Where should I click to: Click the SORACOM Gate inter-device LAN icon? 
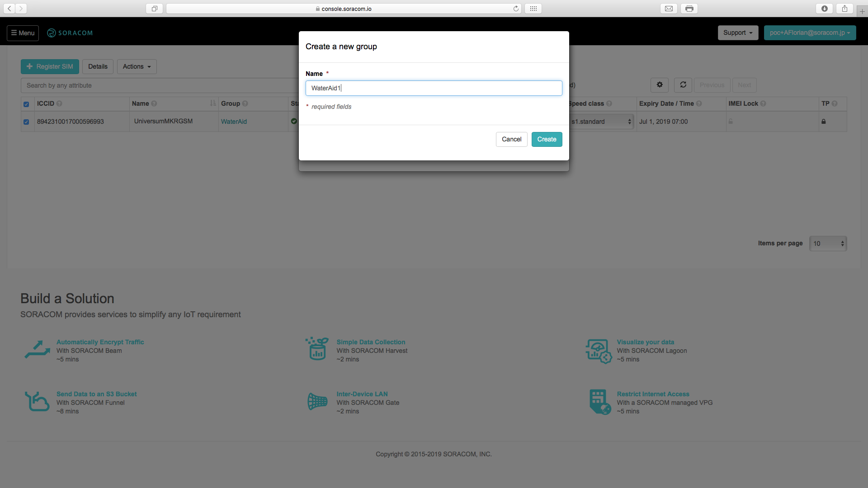pos(317,401)
